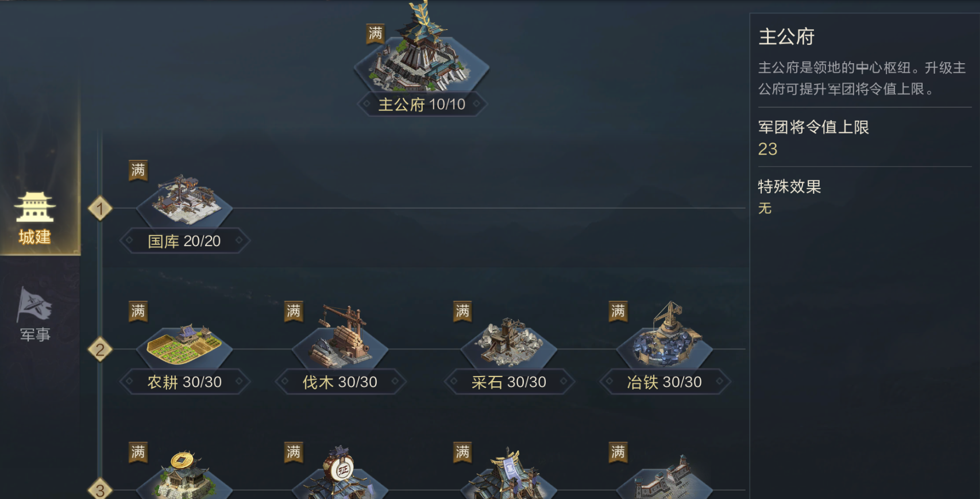Open the 国库 treasury building icon
The width and height of the screenshot is (980, 499).
pos(184,200)
